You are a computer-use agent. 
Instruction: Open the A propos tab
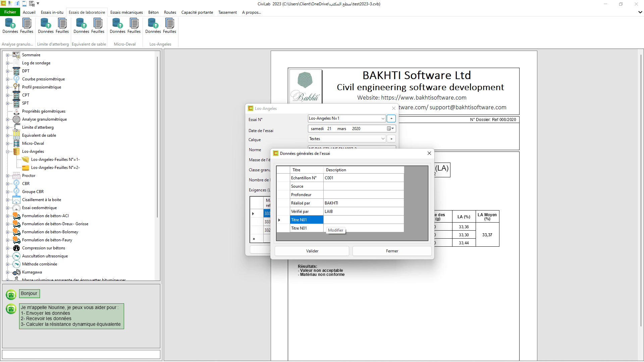[252, 12]
